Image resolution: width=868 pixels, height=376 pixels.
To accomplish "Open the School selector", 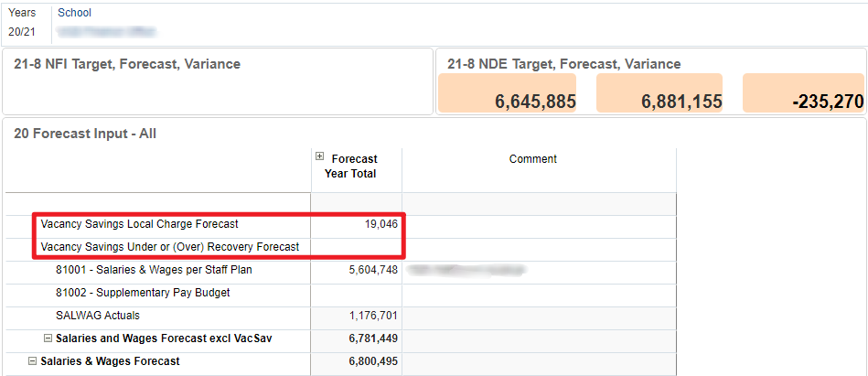I will [105, 32].
